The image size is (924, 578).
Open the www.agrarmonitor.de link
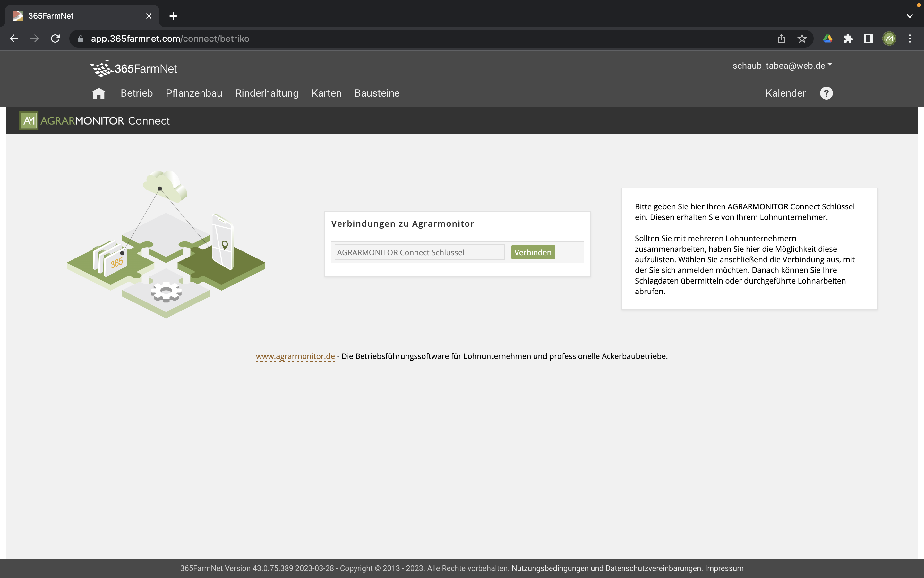click(295, 356)
